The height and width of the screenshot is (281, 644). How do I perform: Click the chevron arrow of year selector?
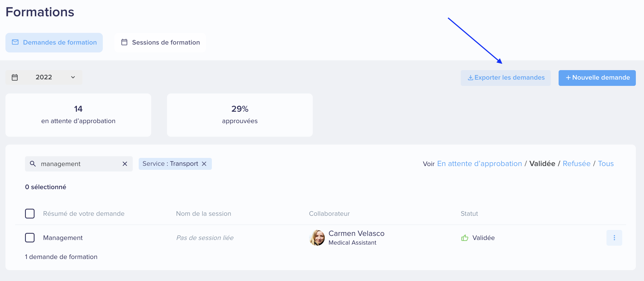tap(73, 77)
